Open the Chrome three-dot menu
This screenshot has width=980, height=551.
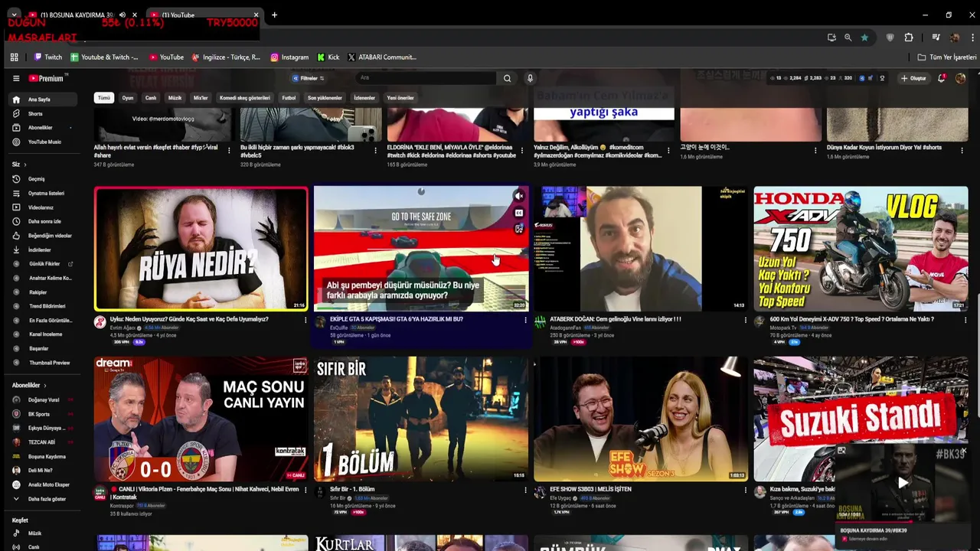point(972,37)
